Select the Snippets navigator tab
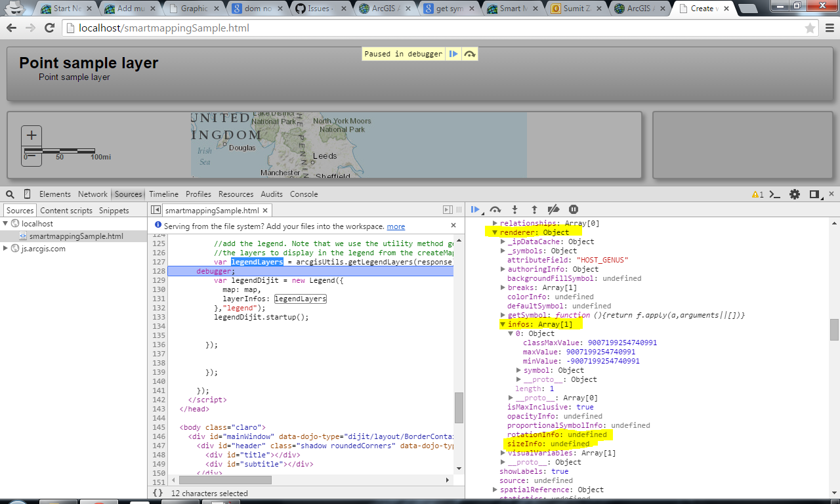Screen dimensions: 840x504 [x=114, y=211]
